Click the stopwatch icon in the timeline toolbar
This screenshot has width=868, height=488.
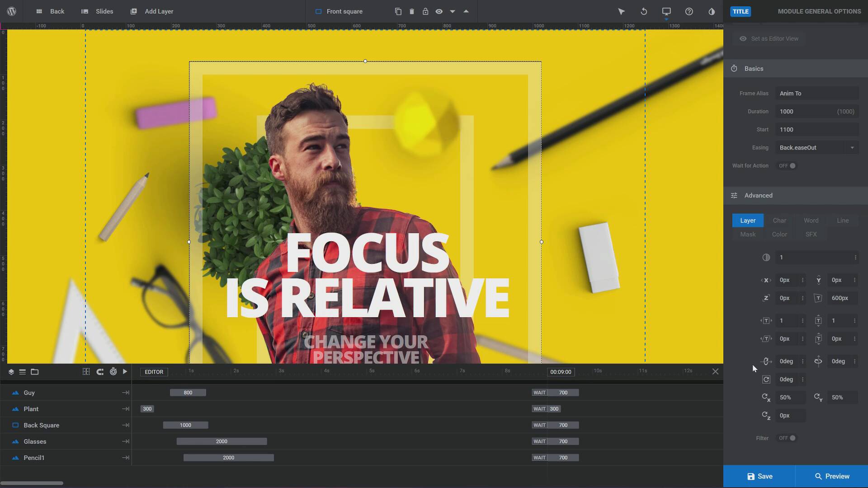(113, 371)
